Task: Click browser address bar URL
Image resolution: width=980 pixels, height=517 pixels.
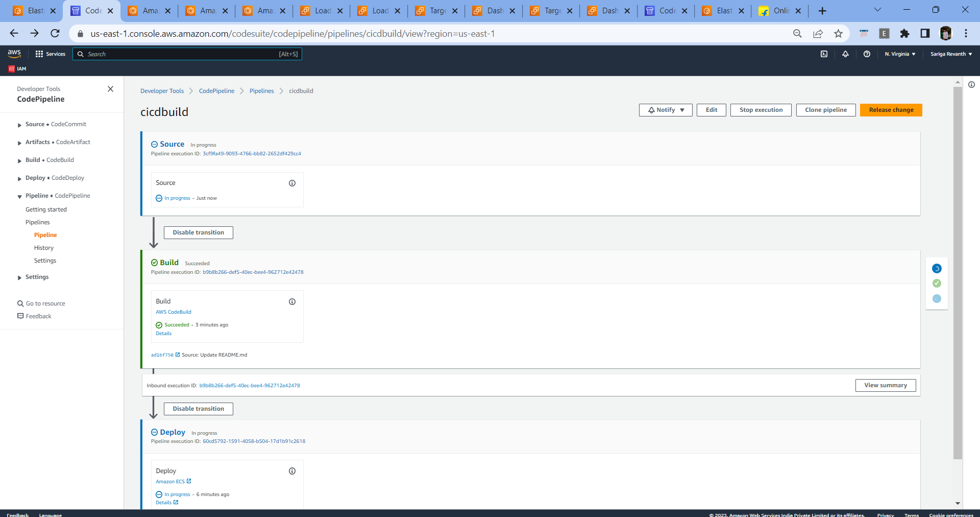Action: [292, 34]
